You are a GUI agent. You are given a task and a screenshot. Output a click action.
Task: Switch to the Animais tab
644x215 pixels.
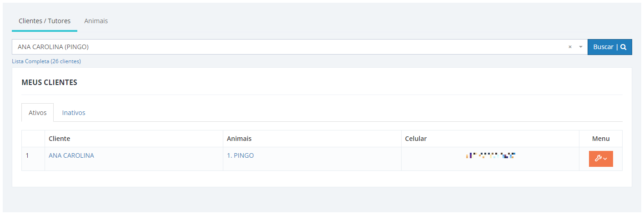tap(96, 21)
